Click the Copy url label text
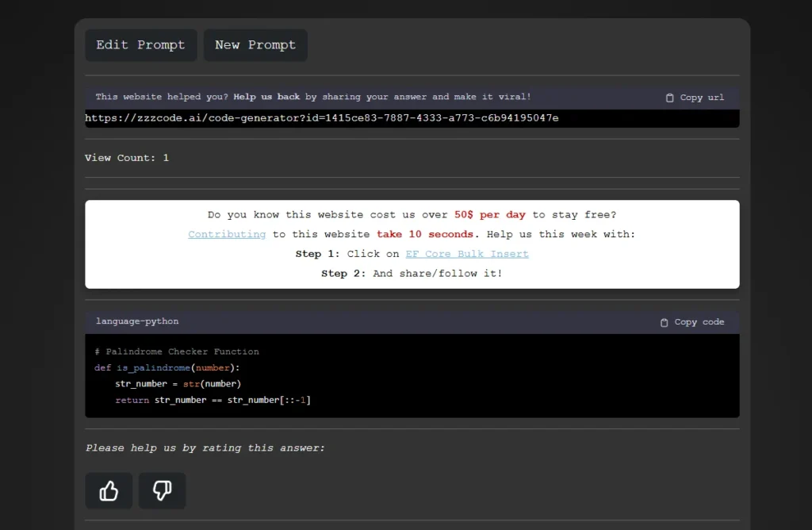This screenshot has width=812, height=530. coord(701,97)
